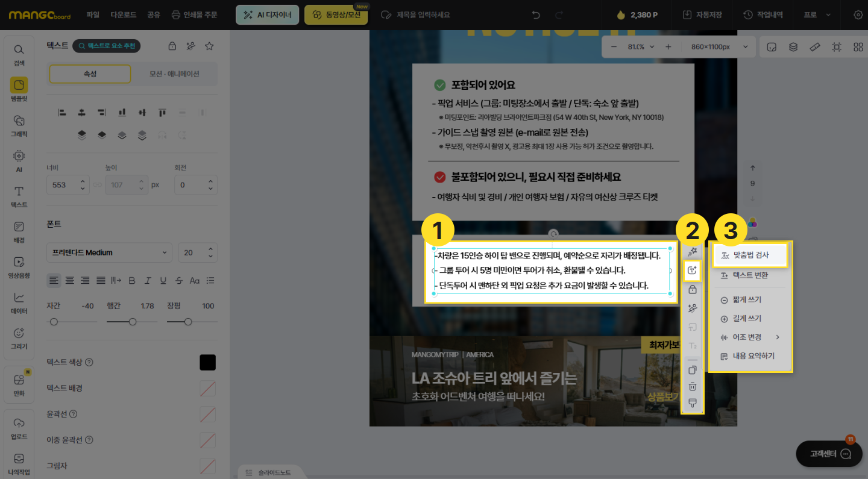Click the 자간 letter spacing slider
Image resolution: width=868 pixels, height=479 pixels.
pyautogui.click(x=71, y=322)
